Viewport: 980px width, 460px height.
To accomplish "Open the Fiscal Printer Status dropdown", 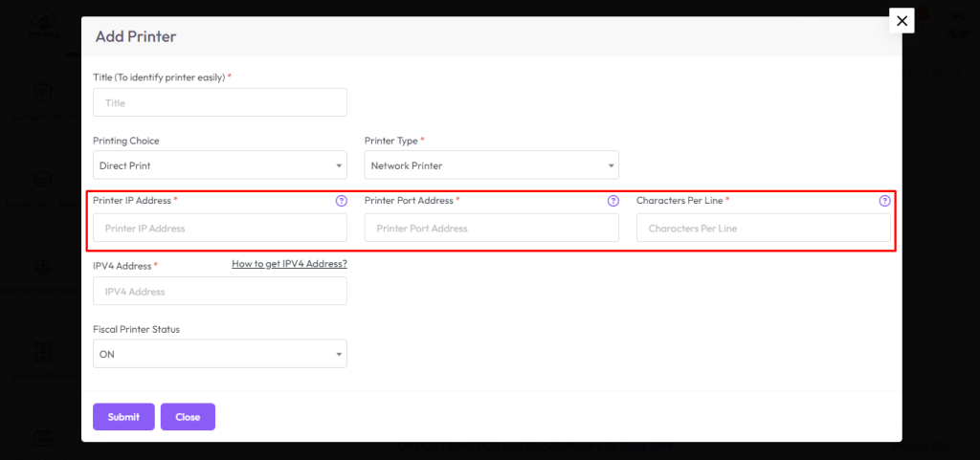I will click(x=220, y=353).
